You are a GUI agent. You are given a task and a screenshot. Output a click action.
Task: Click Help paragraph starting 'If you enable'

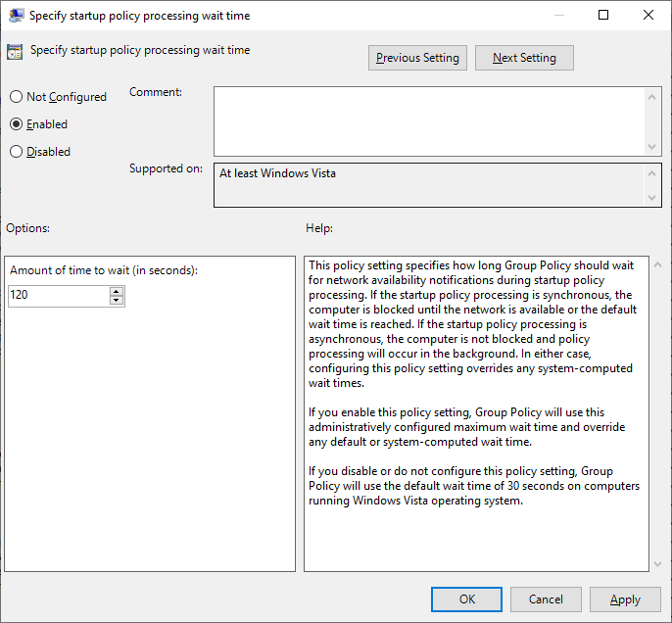click(466, 427)
